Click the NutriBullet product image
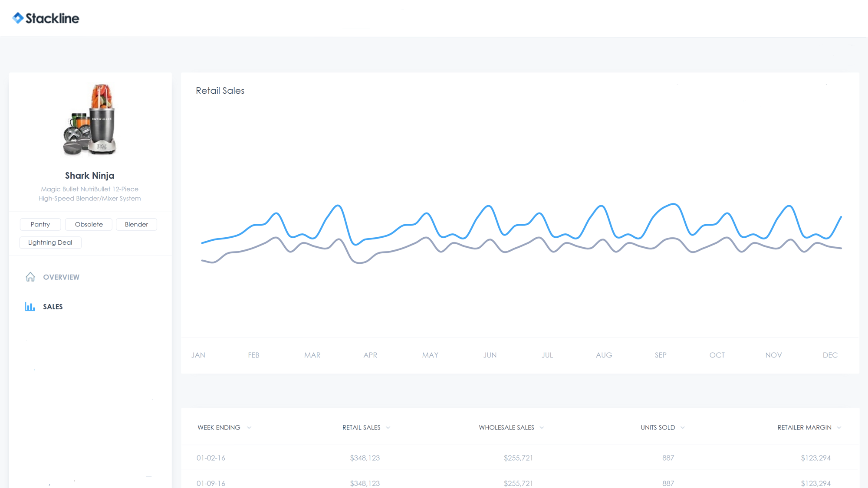This screenshot has width=868, height=488. 90,120
